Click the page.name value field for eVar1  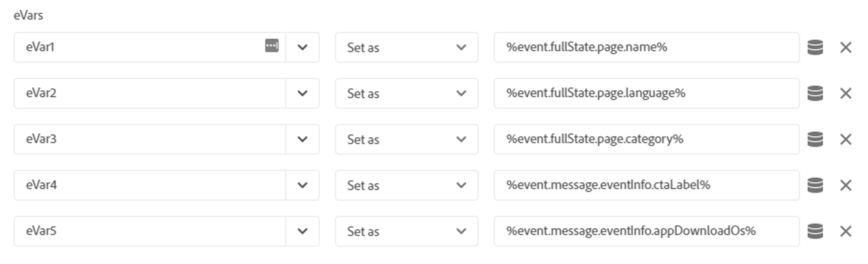click(x=646, y=47)
